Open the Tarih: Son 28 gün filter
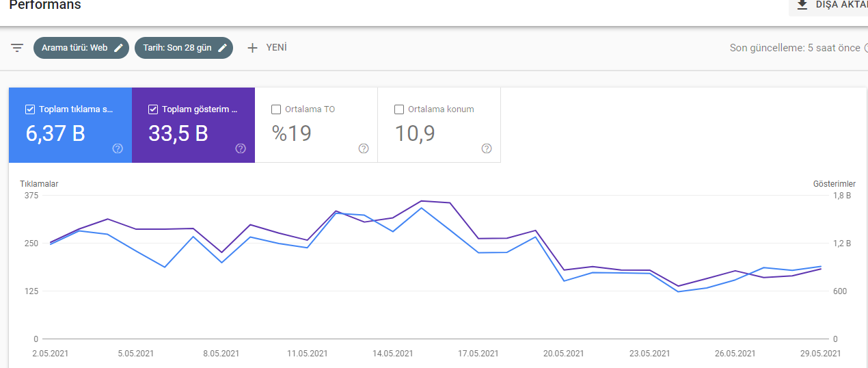 click(x=184, y=48)
